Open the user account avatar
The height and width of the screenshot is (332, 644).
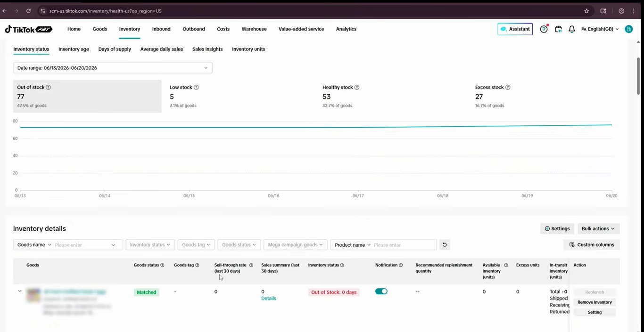628,29
